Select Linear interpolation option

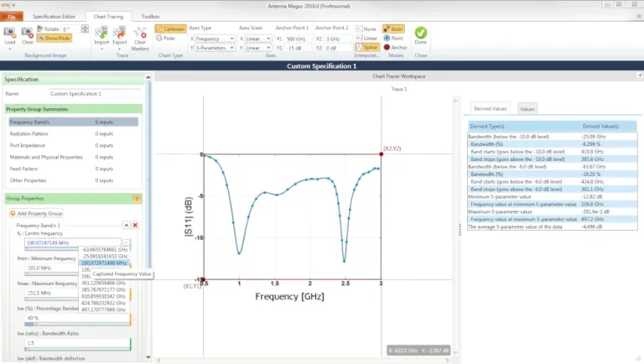366,38
